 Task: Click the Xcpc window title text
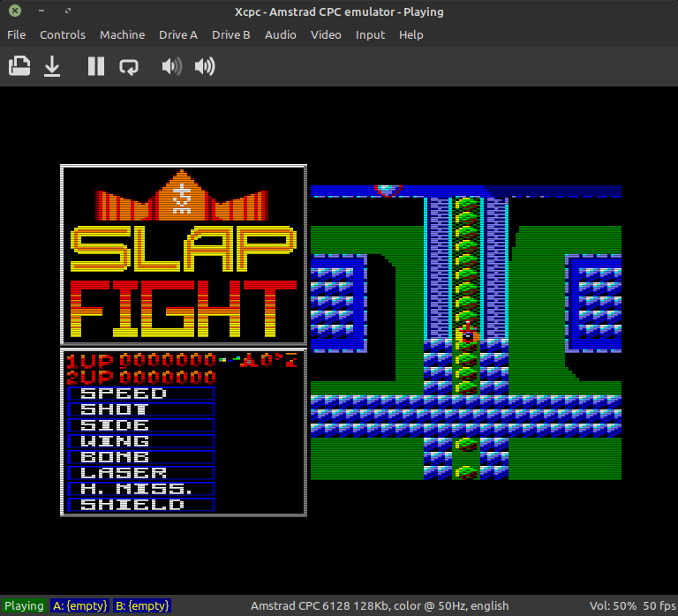click(339, 11)
